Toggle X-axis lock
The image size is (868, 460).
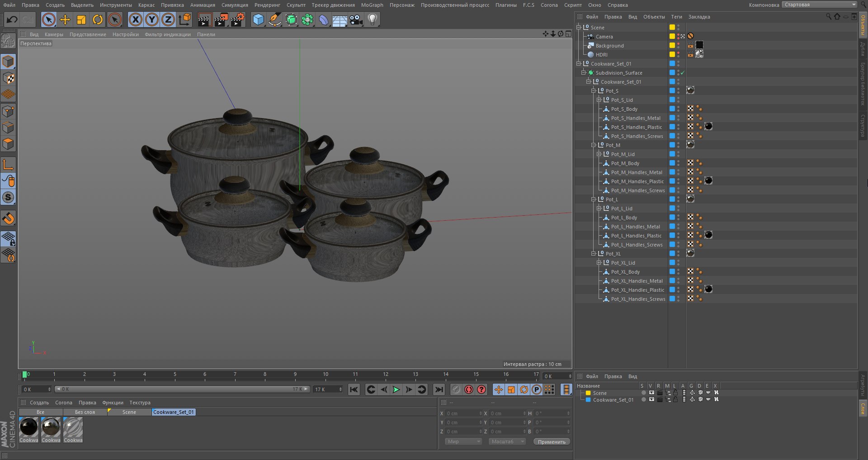135,19
